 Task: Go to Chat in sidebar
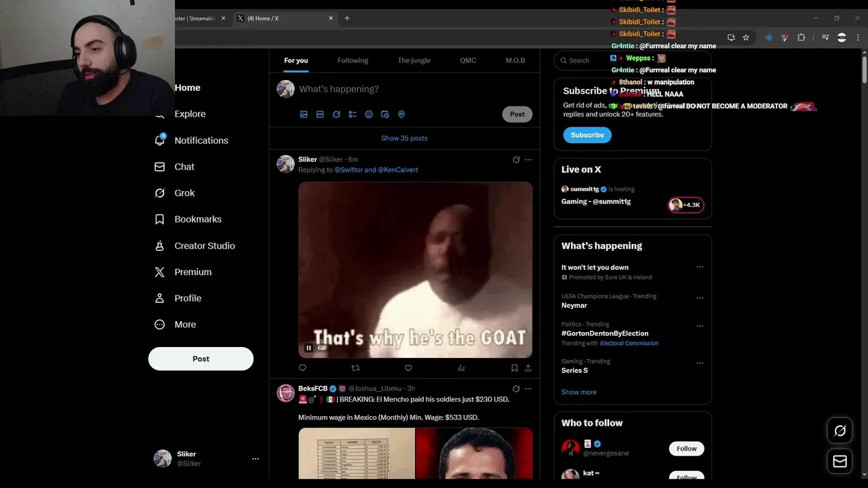point(175,167)
